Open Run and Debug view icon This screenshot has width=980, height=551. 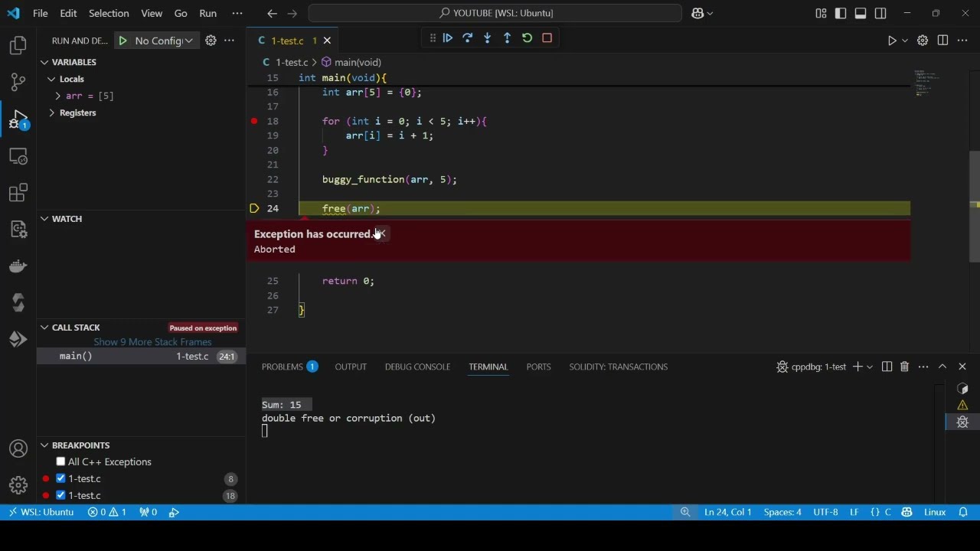click(x=18, y=119)
